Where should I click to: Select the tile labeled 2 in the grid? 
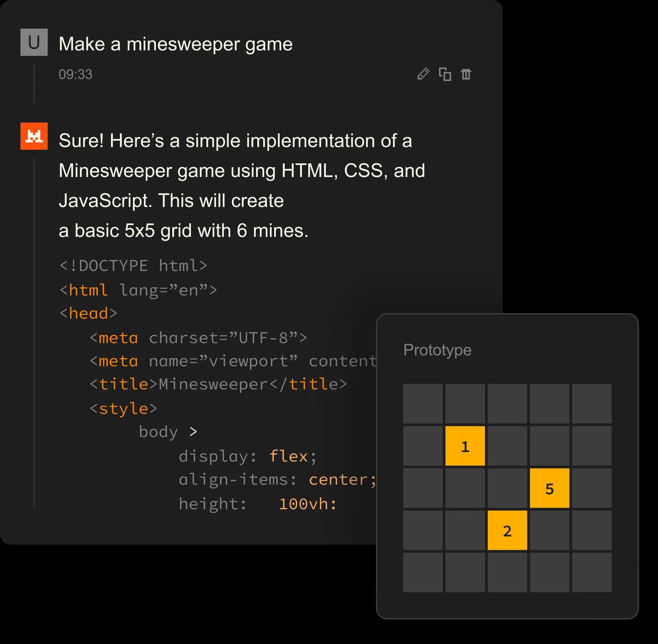coord(507,531)
